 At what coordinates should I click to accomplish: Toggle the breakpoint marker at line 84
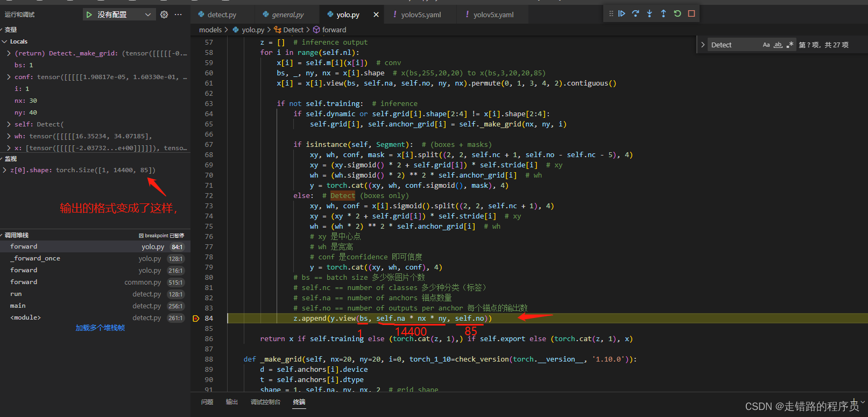[196, 319]
